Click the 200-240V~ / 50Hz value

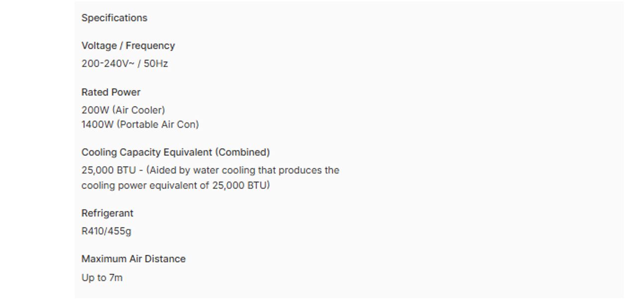point(125,64)
